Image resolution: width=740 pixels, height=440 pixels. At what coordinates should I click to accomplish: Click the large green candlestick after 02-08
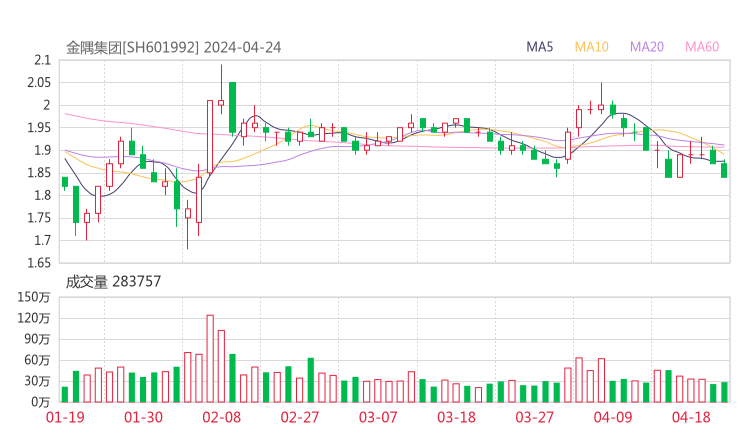(x=232, y=108)
